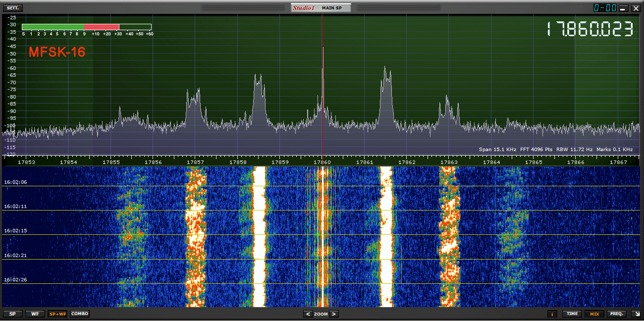Viewport: 644px width, 321px height.
Task: Click the zoom out left arrow
Action: [308, 314]
